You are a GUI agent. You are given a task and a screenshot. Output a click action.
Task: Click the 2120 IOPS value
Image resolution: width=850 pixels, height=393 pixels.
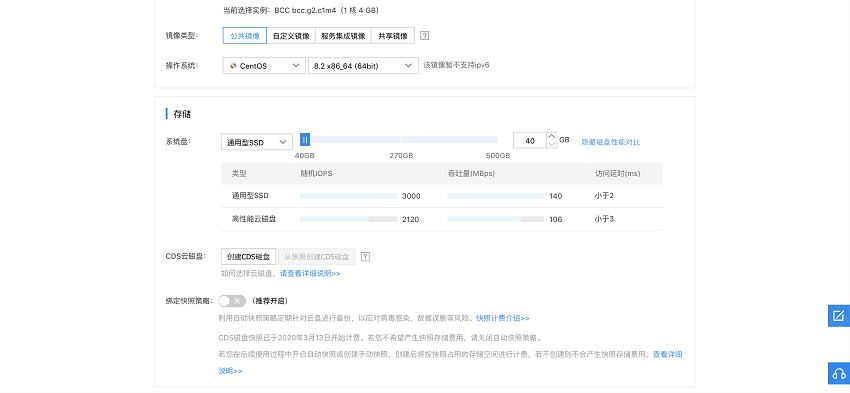tap(411, 220)
